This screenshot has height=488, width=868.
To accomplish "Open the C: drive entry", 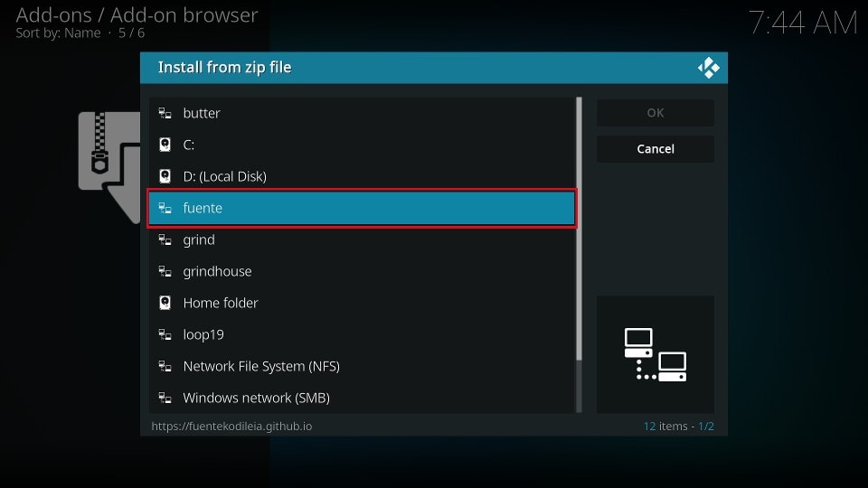I will tap(362, 145).
